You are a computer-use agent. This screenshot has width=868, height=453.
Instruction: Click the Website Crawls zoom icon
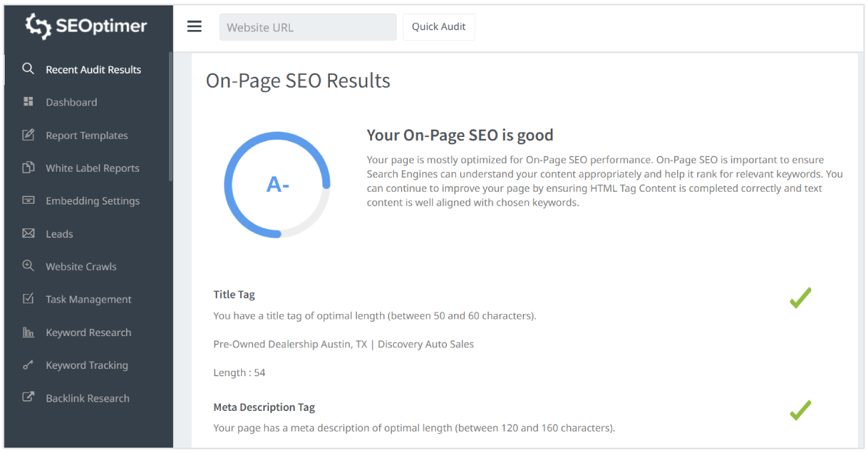tap(28, 265)
